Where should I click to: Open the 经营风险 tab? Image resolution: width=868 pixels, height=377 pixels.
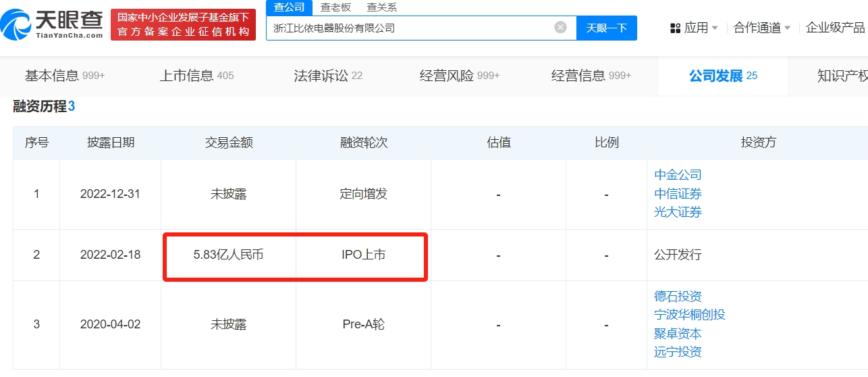(x=459, y=76)
